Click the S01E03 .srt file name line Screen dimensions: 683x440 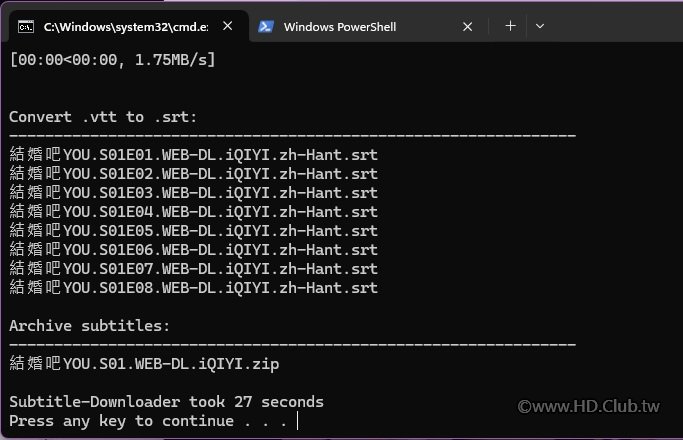click(193, 193)
